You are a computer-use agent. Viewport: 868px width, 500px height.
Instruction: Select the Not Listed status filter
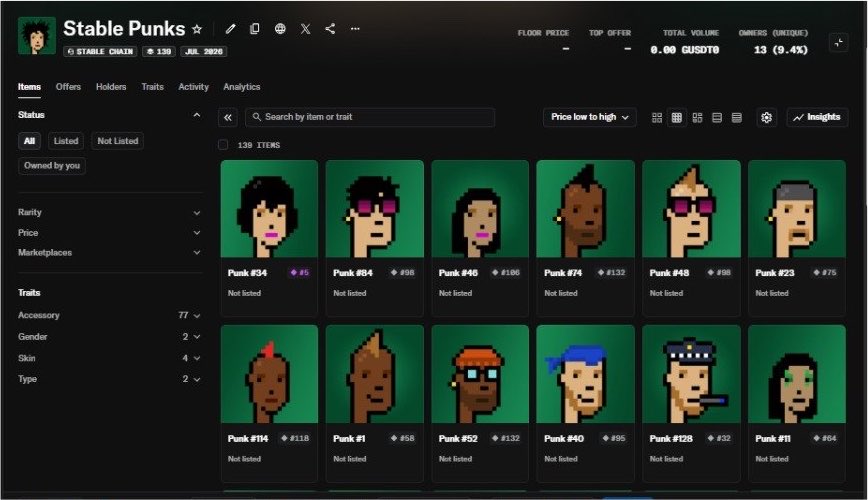pyautogui.click(x=118, y=141)
